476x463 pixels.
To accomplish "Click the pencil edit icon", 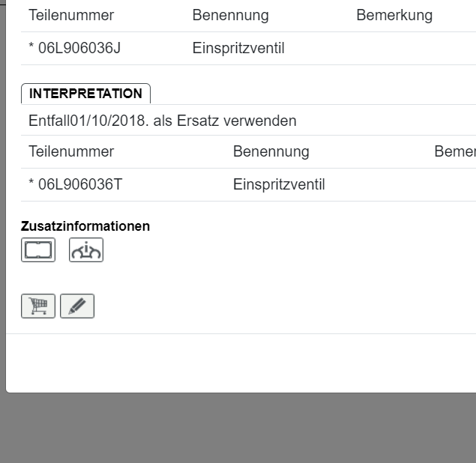I will (77, 306).
